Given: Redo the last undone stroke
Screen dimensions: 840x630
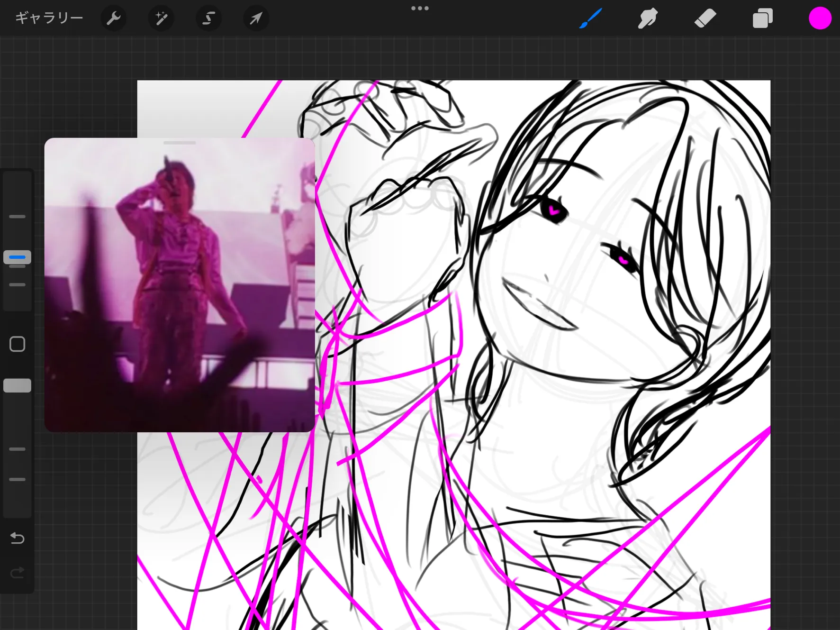Looking at the screenshot, I should point(17,573).
